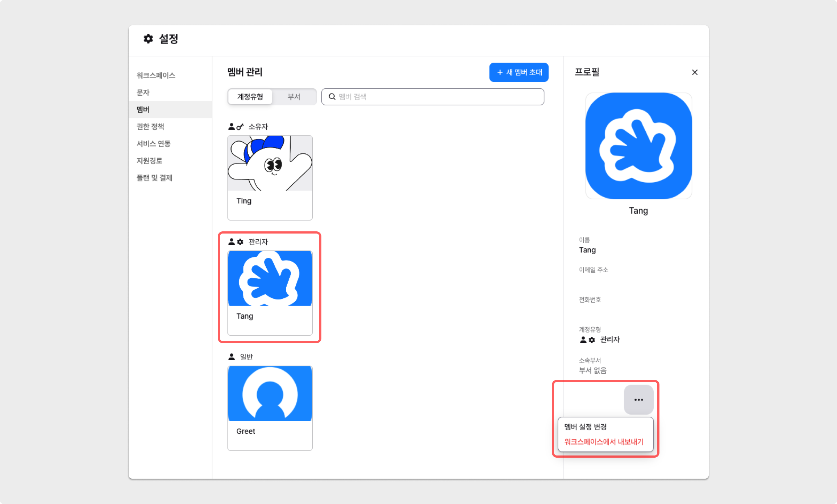Close the profile panel with X
This screenshot has width=837, height=504.
[695, 72]
